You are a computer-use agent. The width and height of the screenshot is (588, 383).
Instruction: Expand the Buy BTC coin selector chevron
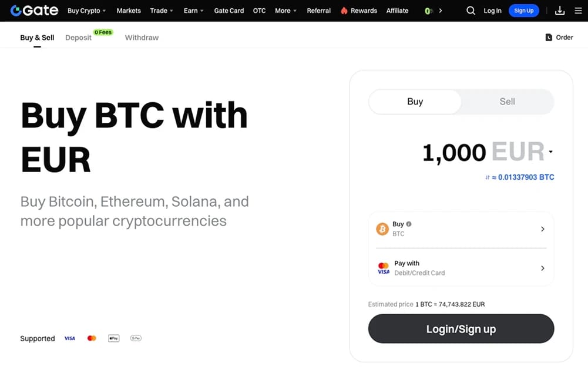pos(542,229)
